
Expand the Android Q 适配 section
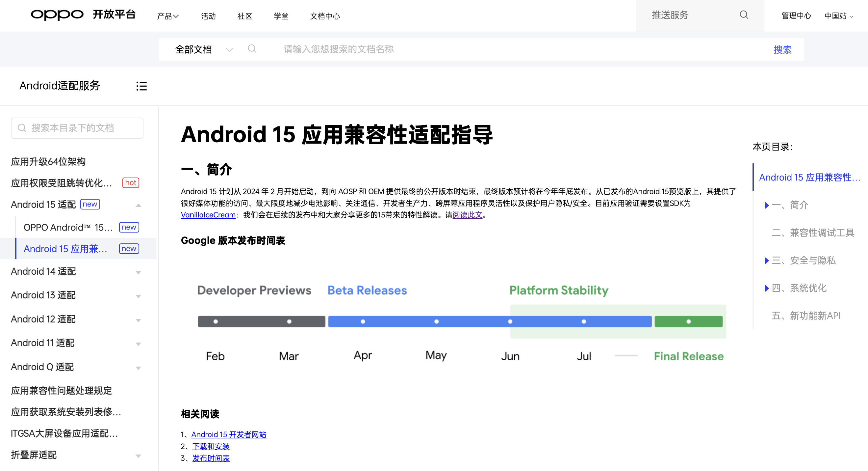[138, 368]
